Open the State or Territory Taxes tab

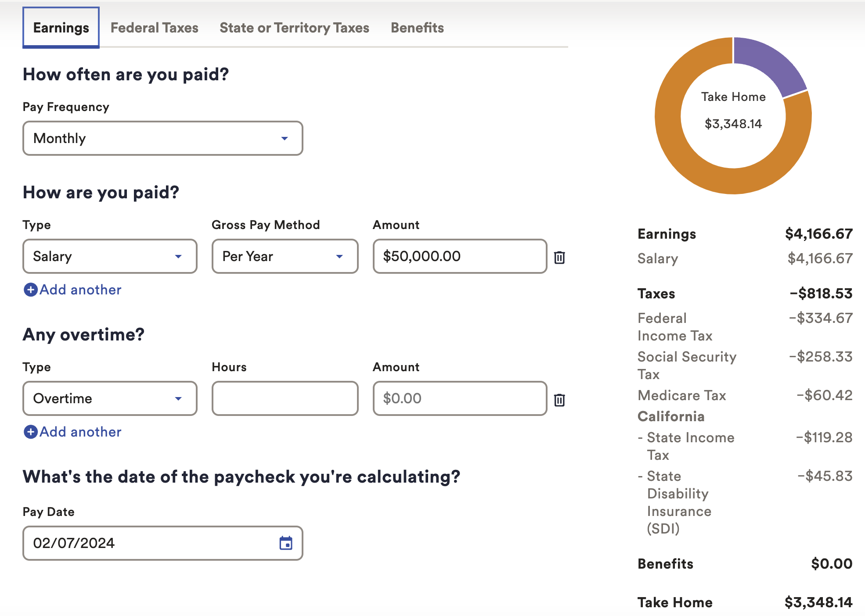(x=294, y=28)
